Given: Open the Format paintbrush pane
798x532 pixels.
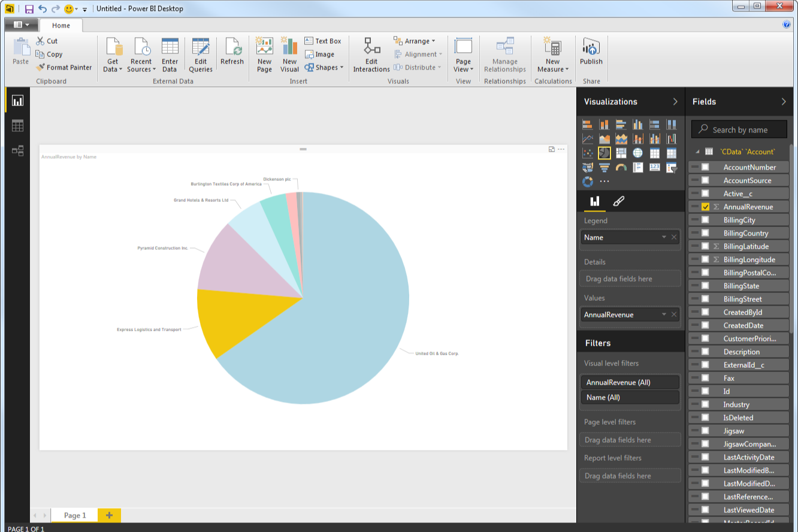Looking at the screenshot, I should pyautogui.click(x=619, y=201).
